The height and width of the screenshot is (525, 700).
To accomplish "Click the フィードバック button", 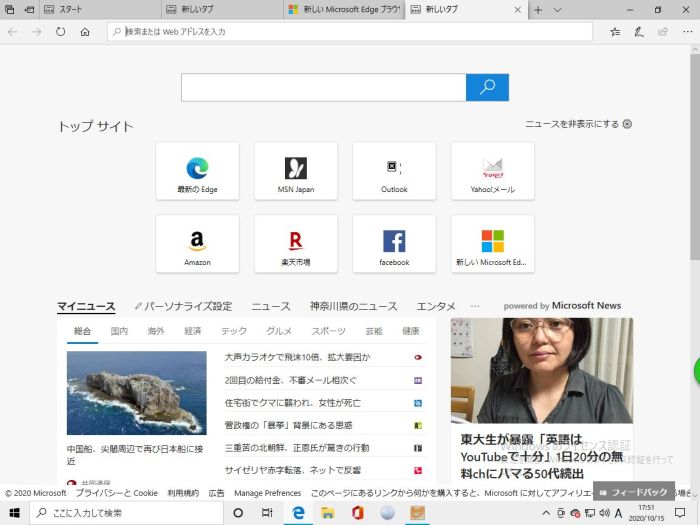I will coord(633,493).
